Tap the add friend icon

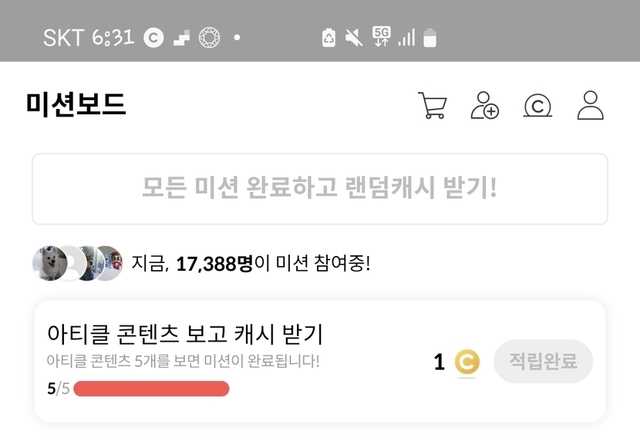[x=485, y=106]
